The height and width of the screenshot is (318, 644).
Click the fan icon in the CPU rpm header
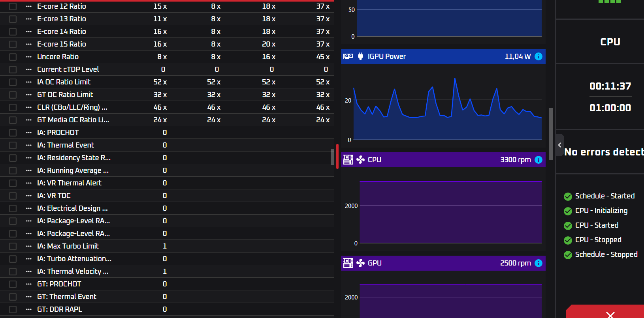coord(360,160)
